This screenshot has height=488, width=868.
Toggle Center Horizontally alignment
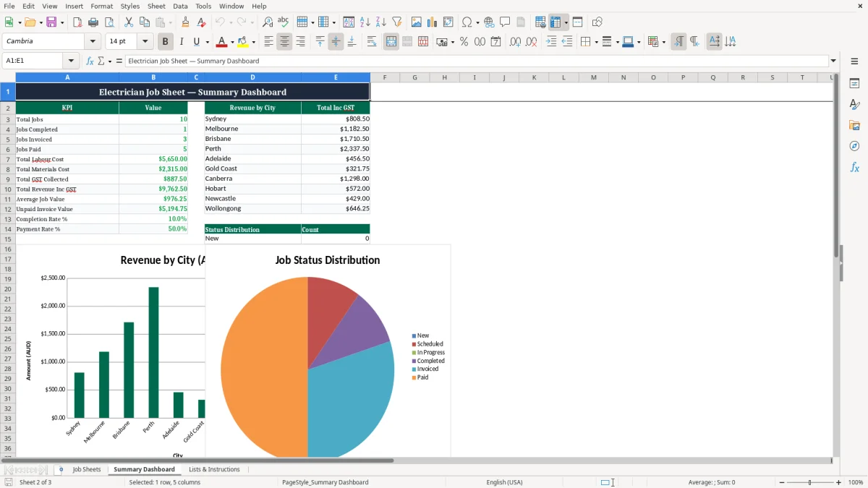[284, 42]
